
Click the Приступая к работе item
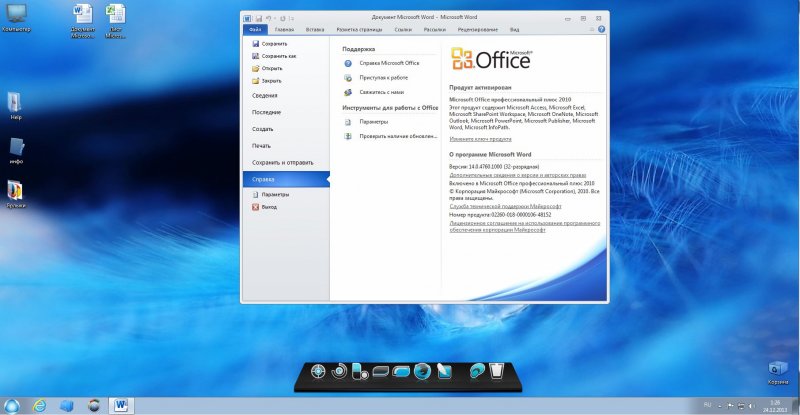coord(376,78)
